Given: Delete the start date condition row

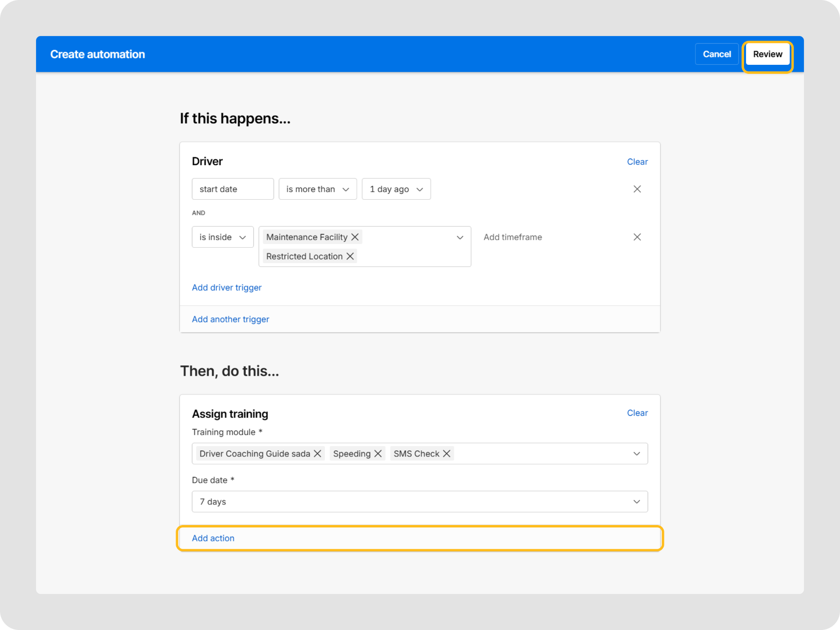Looking at the screenshot, I should [637, 189].
